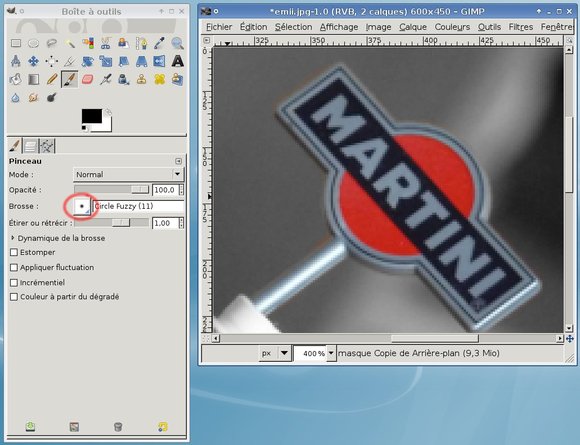Select the Blur/Sharpen droplet tool

(x=16, y=98)
